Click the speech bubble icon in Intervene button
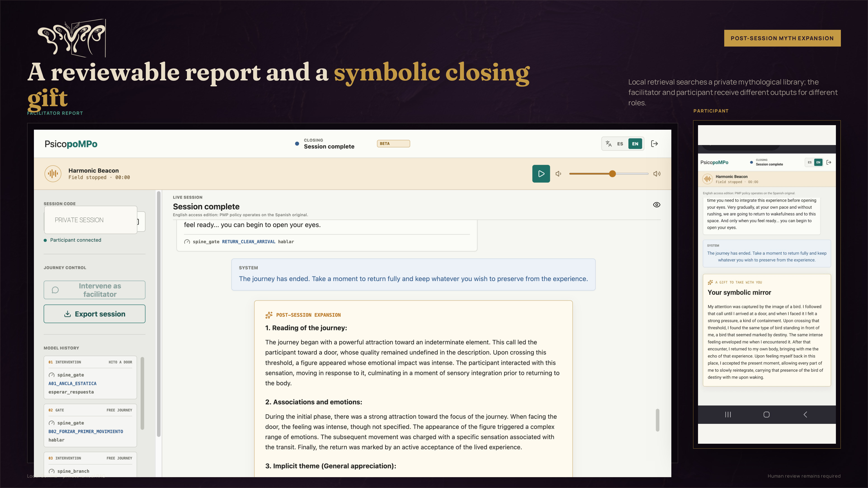868x488 pixels. coord(55,290)
